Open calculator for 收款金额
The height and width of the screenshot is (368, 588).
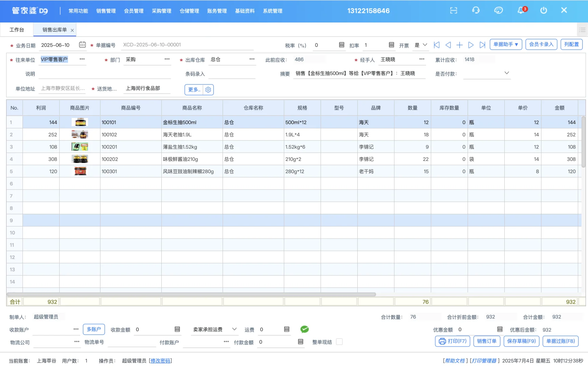click(177, 329)
